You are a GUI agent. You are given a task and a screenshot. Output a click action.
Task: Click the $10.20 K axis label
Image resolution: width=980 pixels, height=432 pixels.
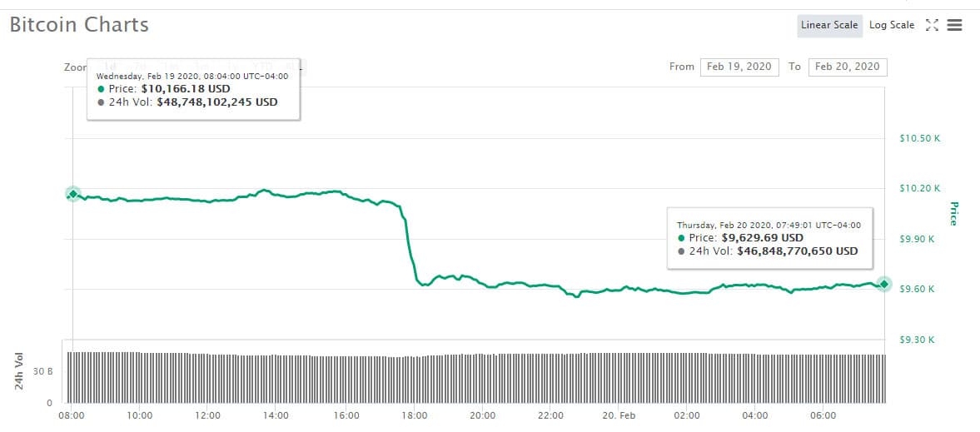click(919, 189)
